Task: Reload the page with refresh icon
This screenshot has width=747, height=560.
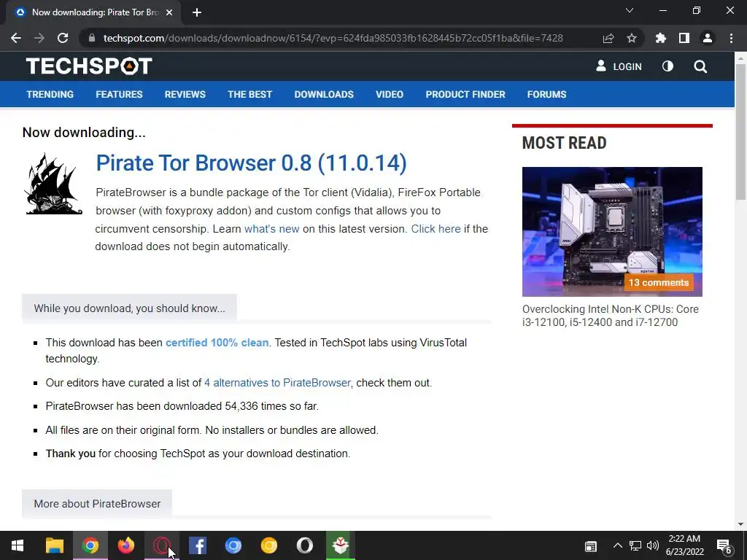Action: pyautogui.click(x=63, y=38)
